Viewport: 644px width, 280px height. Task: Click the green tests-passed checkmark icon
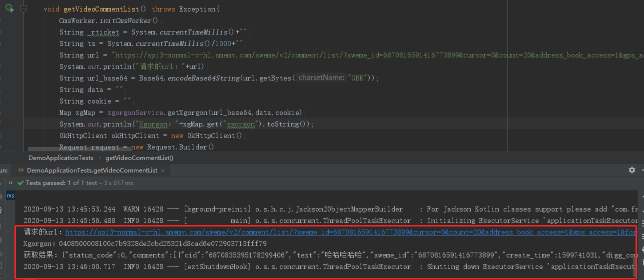pyautogui.click(x=20, y=183)
